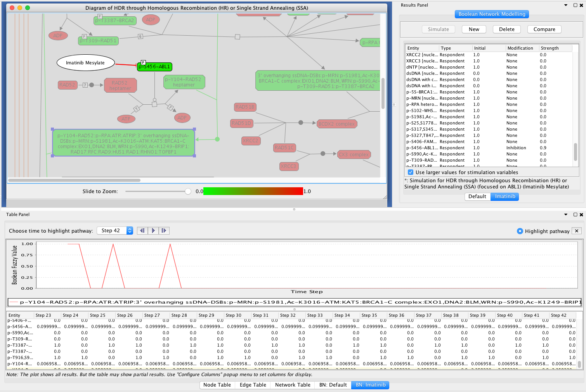Click the XRCC3 node in diagram

click(x=289, y=166)
